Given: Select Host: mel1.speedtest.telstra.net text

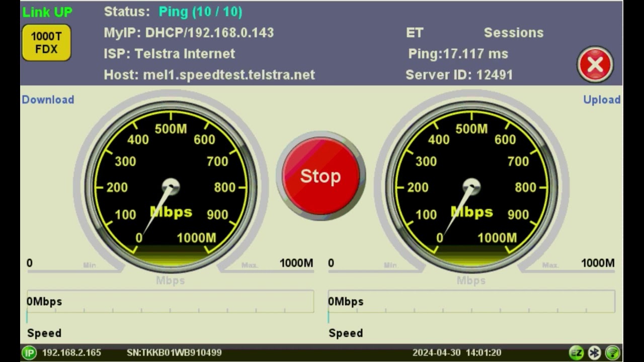Looking at the screenshot, I should pyautogui.click(x=209, y=75).
